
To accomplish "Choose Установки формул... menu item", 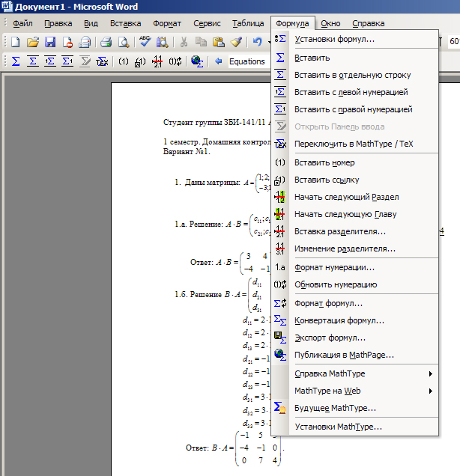I will tap(356, 39).
